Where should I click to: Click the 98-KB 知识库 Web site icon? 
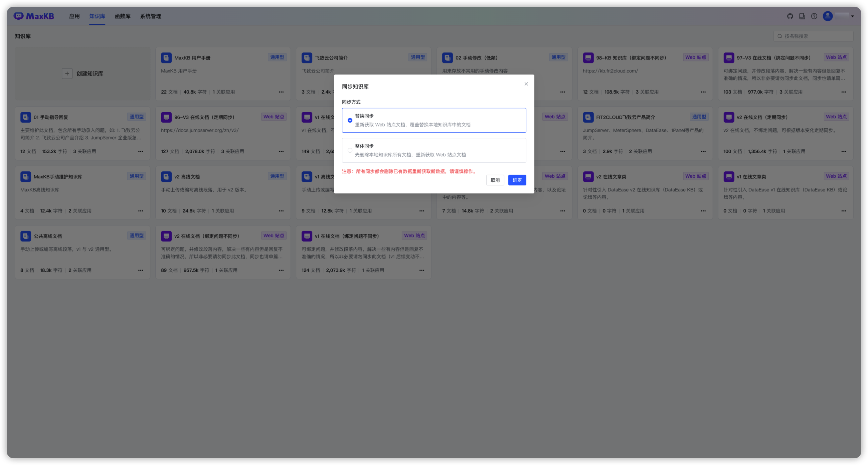coord(588,57)
